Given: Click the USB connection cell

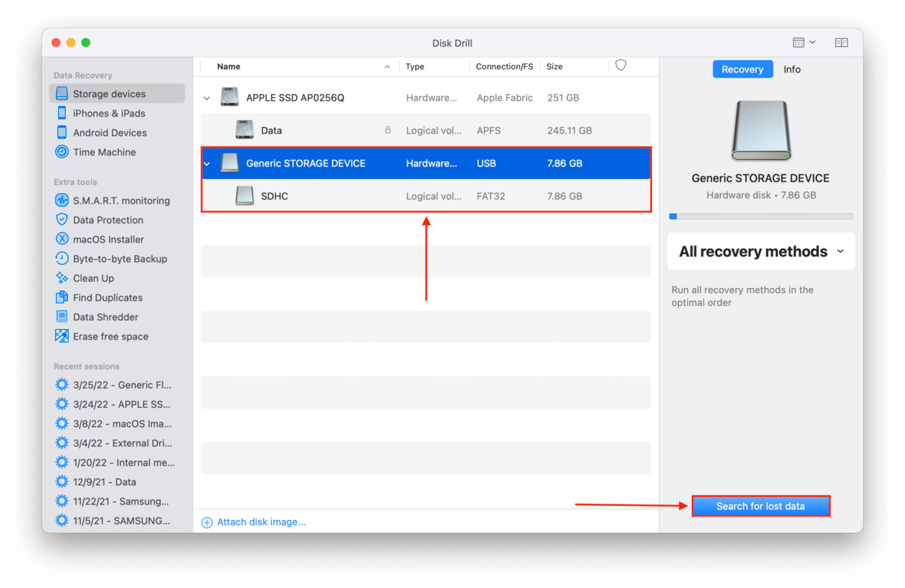Looking at the screenshot, I should [x=486, y=163].
